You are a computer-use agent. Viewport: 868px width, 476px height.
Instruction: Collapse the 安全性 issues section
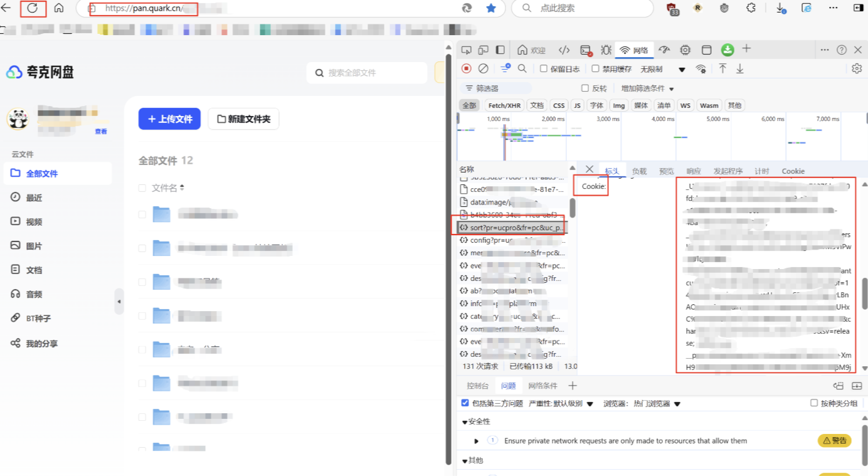click(x=465, y=422)
